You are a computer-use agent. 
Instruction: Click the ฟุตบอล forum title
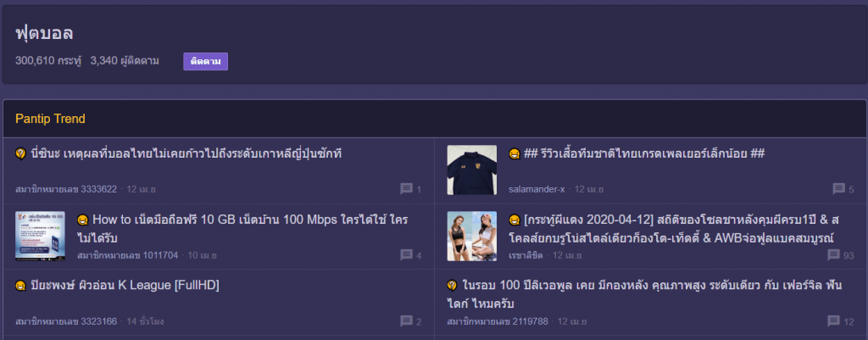click(44, 33)
